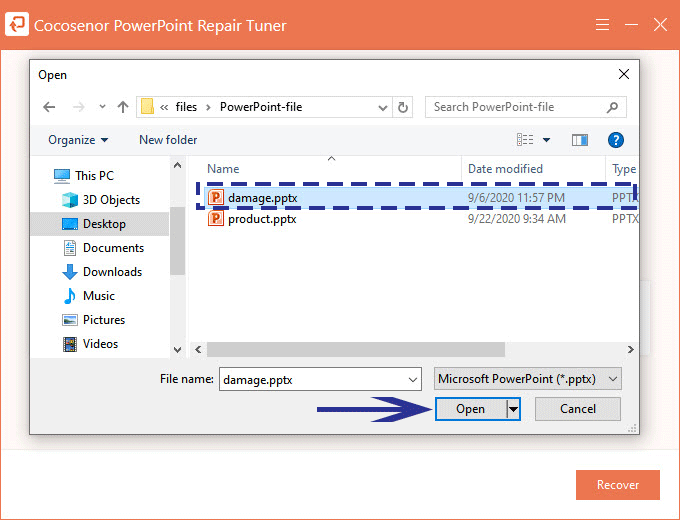Sort files by Type column
Image resolution: width=680 pixels, height=520 pixels.
click(x=624, y=169)
